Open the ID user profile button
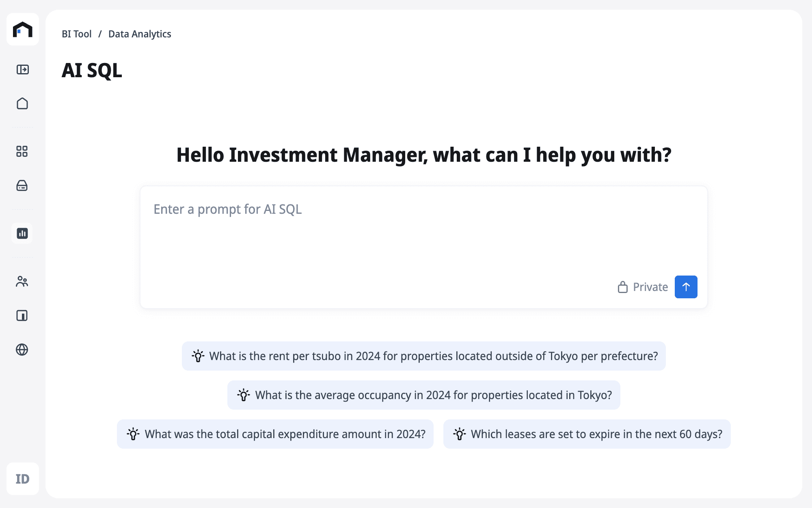This screenshot has width=812, height=508. [x=23, y=479]
